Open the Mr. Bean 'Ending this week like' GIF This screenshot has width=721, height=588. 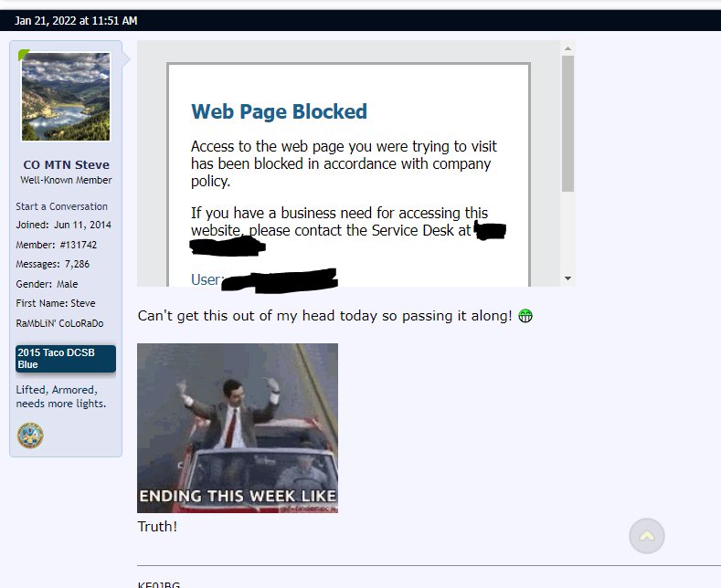238,427
